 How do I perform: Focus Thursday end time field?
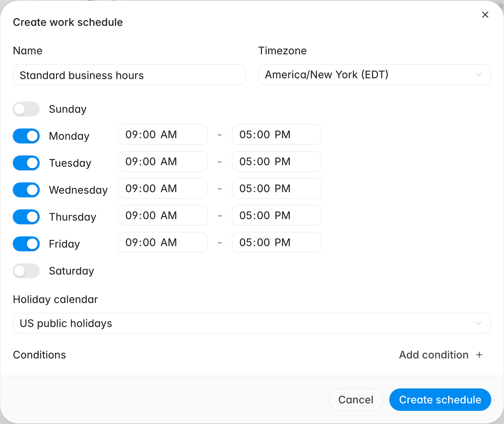(x=277, y=215)
